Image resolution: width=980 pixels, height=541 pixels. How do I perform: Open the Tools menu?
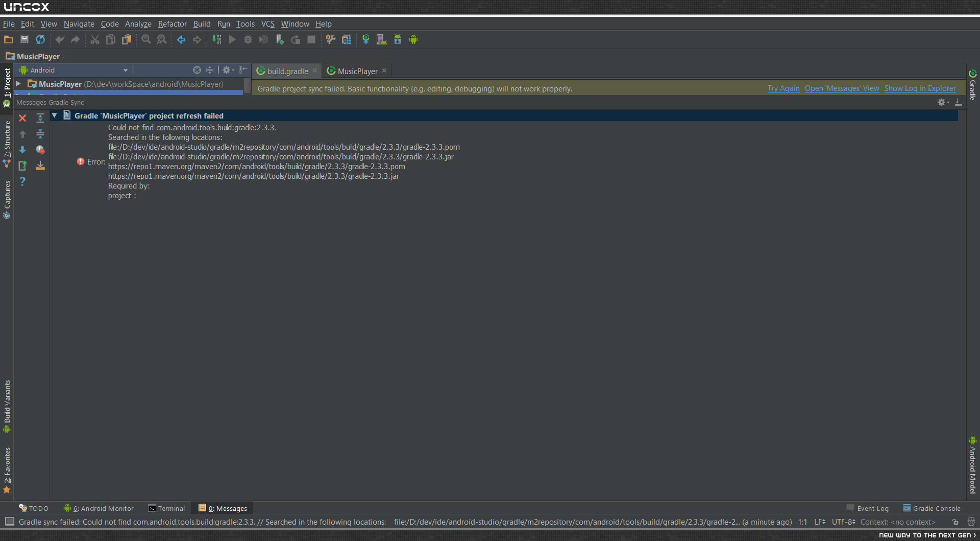click(x=246, y=24)
